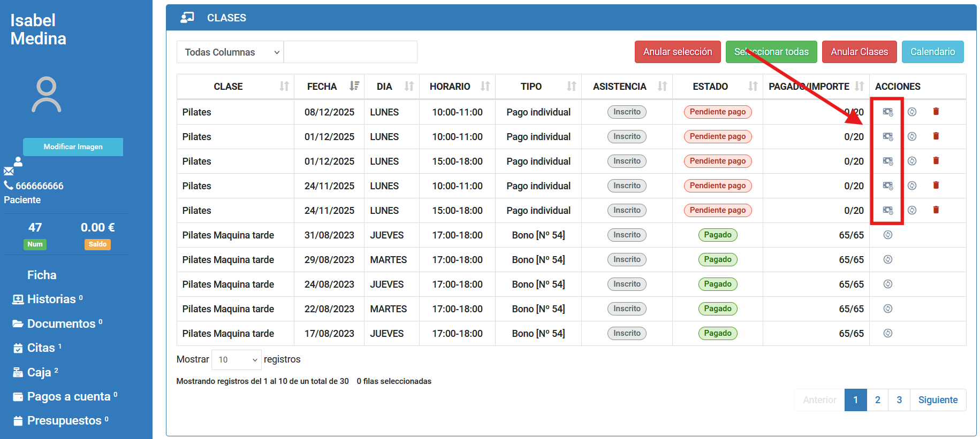This screenshot has width=980, height=439.
Task: Go to Pagos a cuenta section
Action: 69,397
